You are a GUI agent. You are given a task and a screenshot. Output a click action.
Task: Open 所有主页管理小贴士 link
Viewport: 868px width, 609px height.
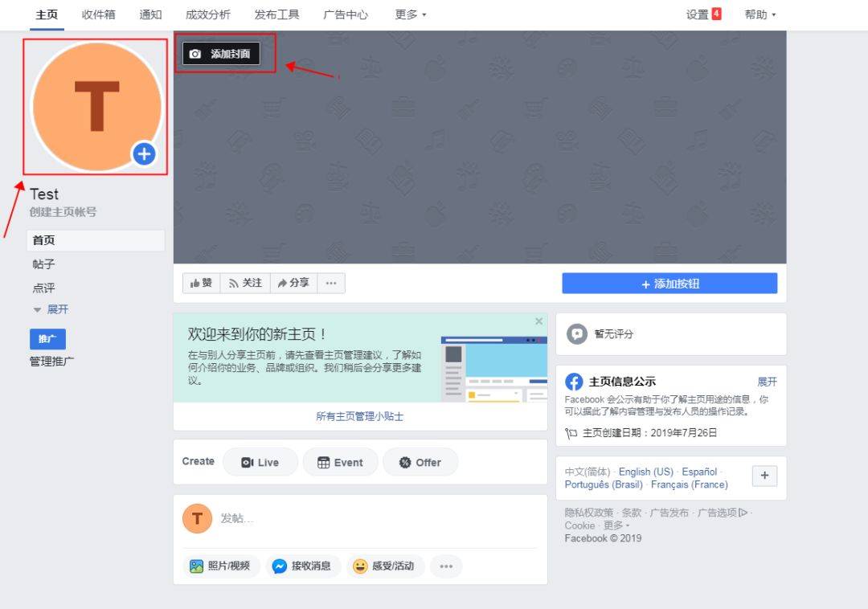coord(359,416)
